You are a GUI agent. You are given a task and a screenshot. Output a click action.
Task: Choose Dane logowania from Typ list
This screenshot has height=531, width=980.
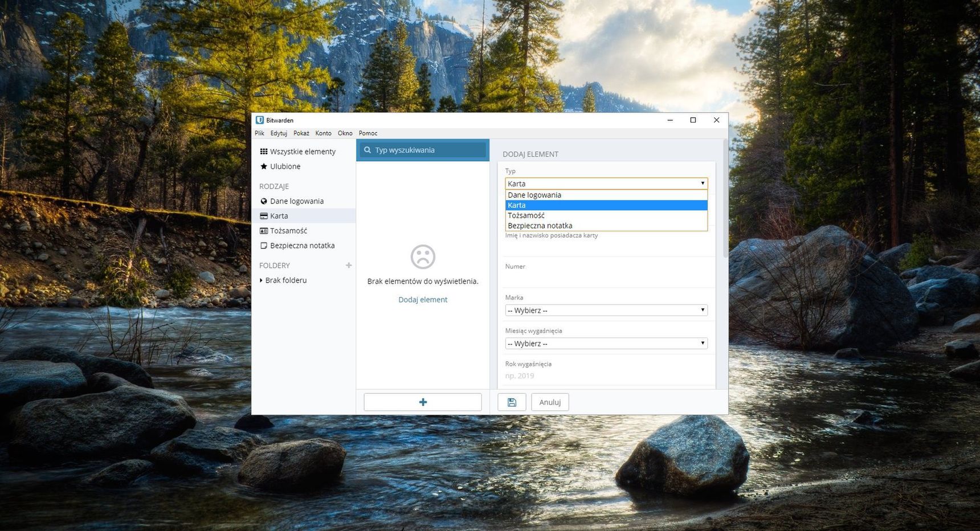click(606, 195)
